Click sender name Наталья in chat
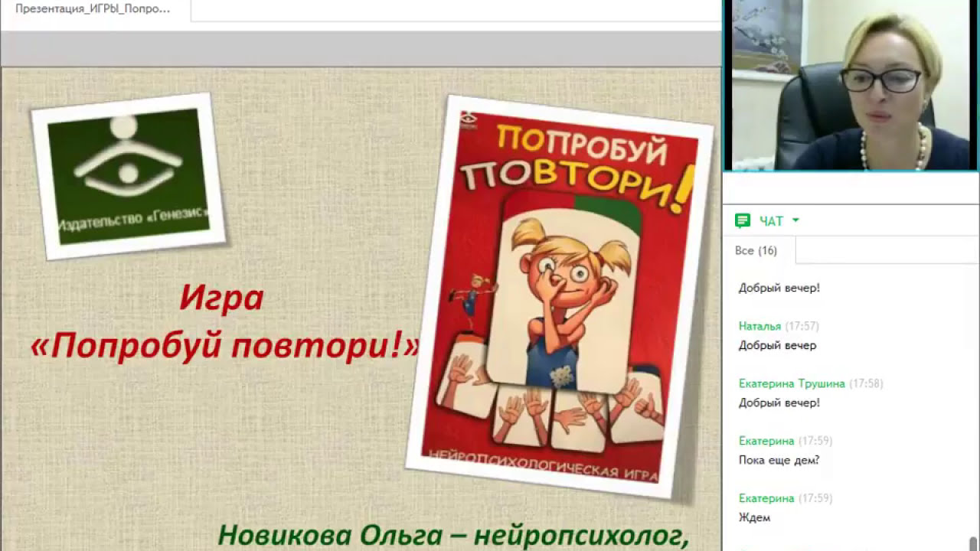Image resolution: width=980 pixels, height=551 pixels. (x=759, y=326)
